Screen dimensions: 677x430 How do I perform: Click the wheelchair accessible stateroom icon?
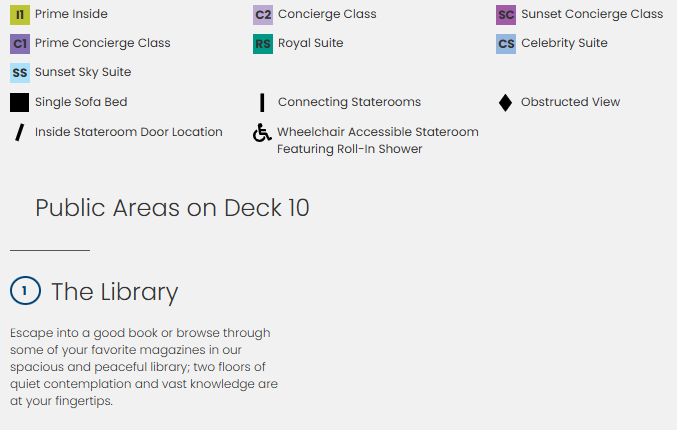[x=262, y=133]
